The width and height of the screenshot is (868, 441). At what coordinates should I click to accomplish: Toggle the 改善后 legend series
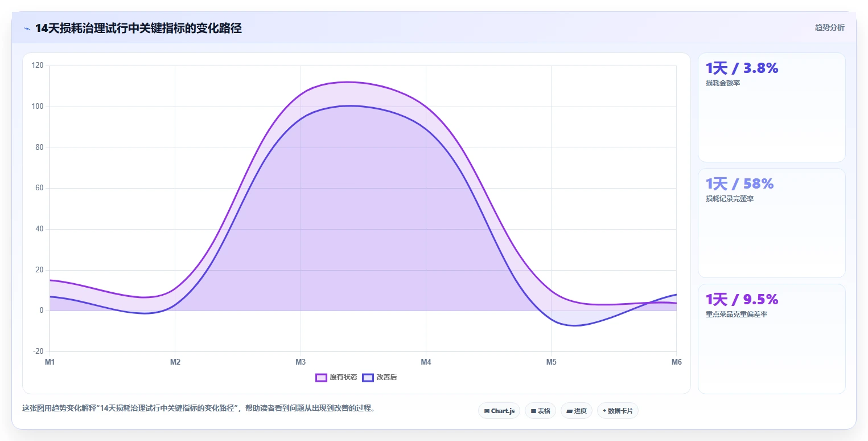[380, 377]
